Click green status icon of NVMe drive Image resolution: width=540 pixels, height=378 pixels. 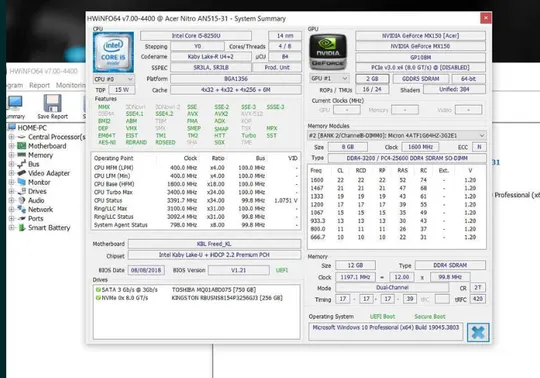[98, 298]
